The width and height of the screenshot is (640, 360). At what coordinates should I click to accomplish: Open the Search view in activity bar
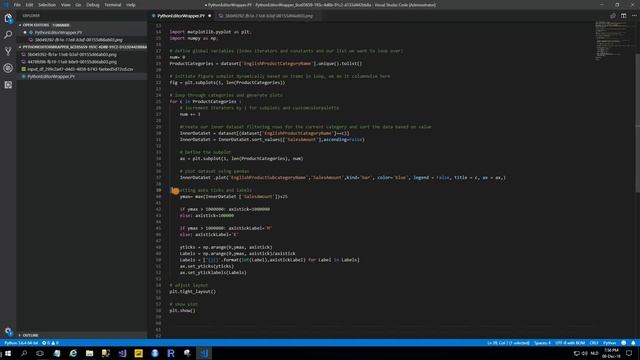[8, 35]
